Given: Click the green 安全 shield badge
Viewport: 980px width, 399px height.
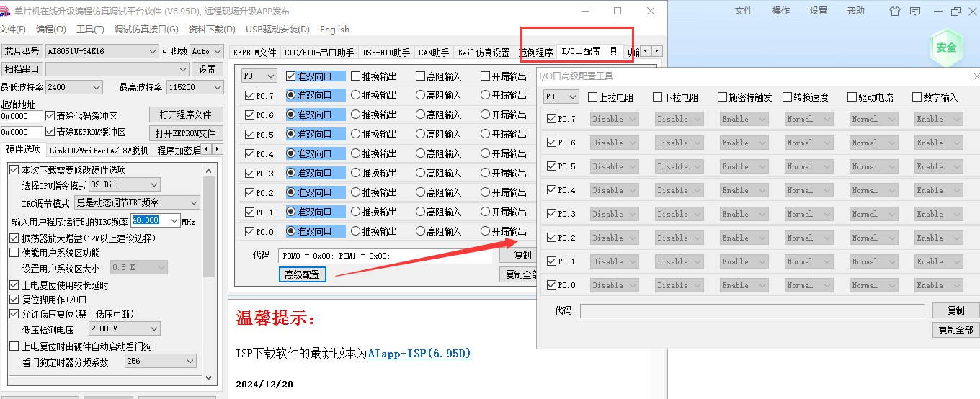Looking at the screenshot, I should (946, 48).
